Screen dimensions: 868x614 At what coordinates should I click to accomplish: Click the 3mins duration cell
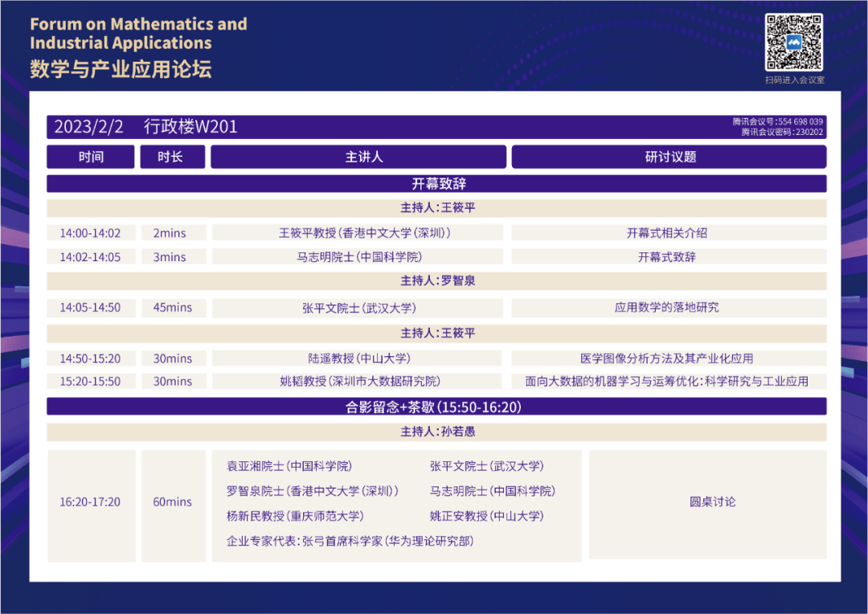click(174, 257)
